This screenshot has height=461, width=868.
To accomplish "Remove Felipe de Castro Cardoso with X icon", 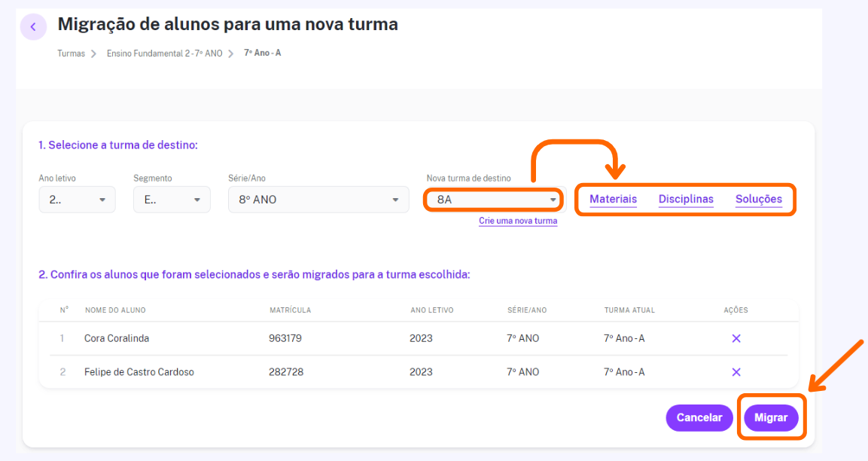I will [x=736, y=372].
